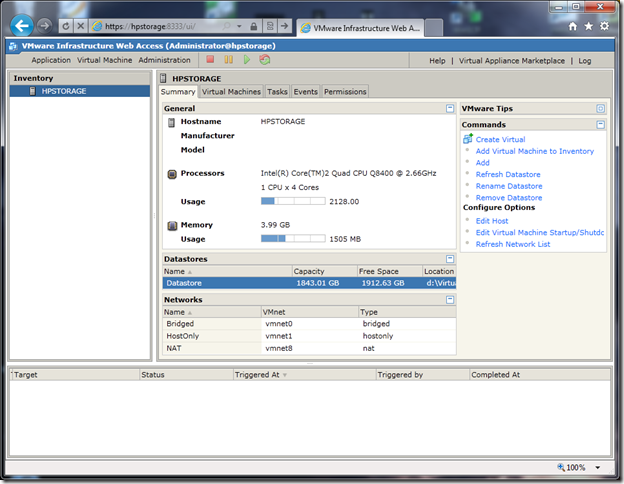Collapse the Commands panel

coord(601,125)
